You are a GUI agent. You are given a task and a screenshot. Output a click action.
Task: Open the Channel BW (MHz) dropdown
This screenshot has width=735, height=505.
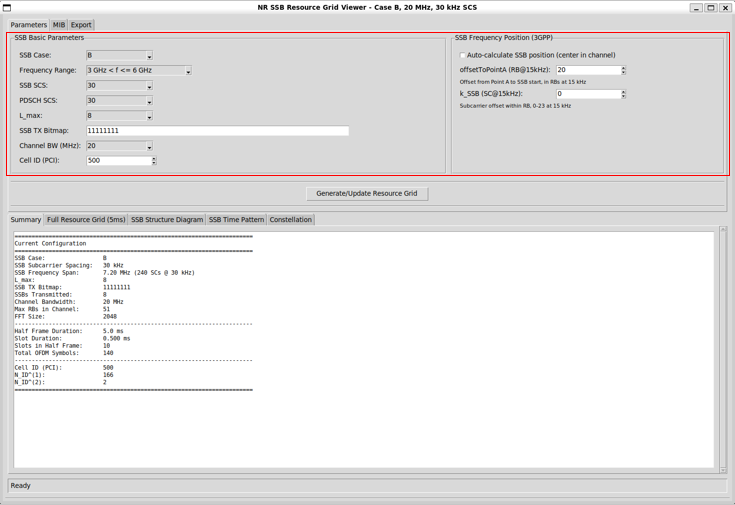120,146
